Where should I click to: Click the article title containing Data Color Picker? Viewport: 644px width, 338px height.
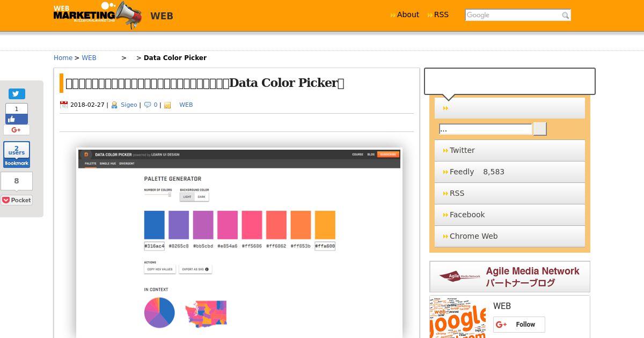pyautogui.click(x=204, y=83)
